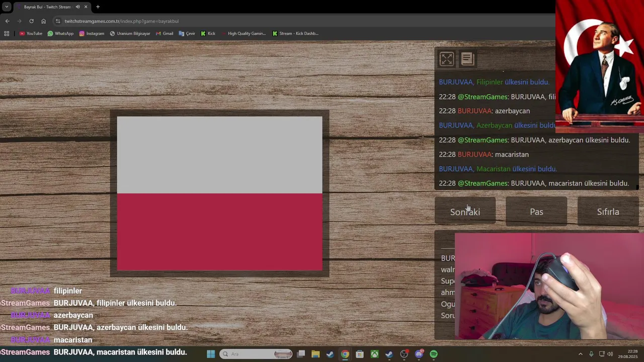The width and height of the screenshot is (644, 362).
Task: Open the Çevir bookmark
Action: coord(187,34)
